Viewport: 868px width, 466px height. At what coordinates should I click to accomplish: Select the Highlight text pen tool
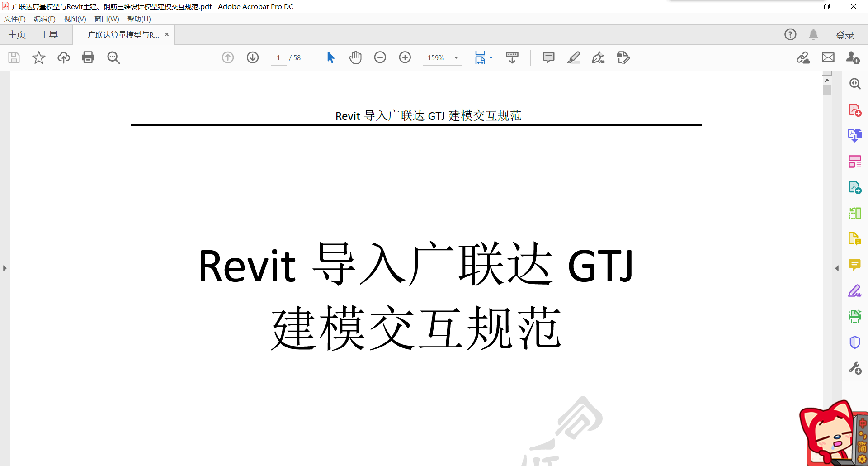[x=574, y=57]
